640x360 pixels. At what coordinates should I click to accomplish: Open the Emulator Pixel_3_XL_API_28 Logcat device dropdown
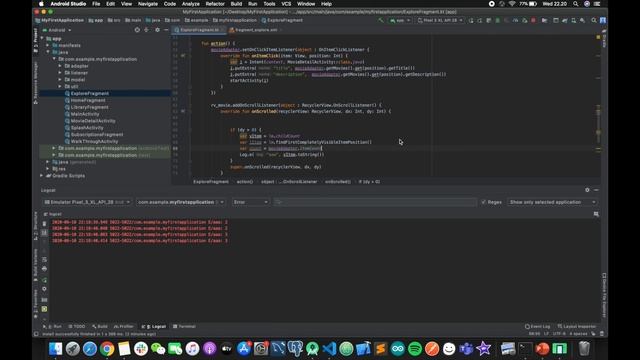point(87,202)
